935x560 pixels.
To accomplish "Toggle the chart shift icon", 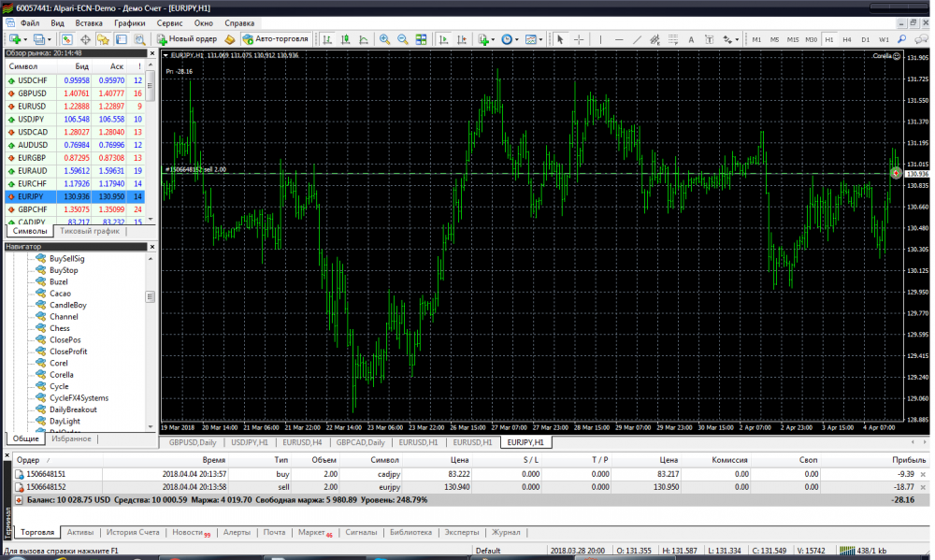I will [x=462, y=39].
